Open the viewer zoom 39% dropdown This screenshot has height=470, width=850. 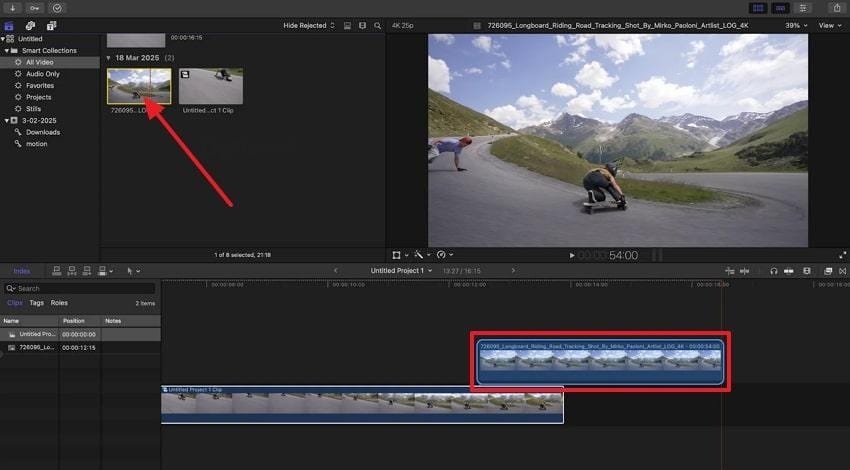(x=796, y=25)
